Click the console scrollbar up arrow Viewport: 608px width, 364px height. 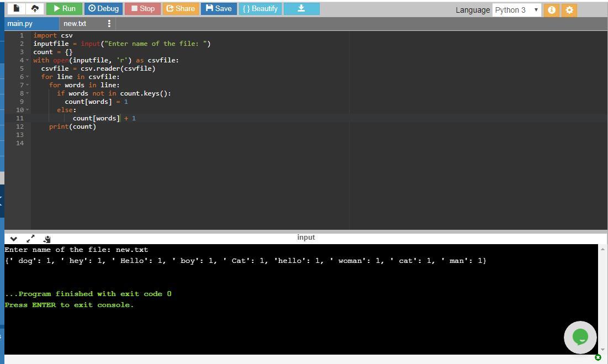click(x=602, y=249)
